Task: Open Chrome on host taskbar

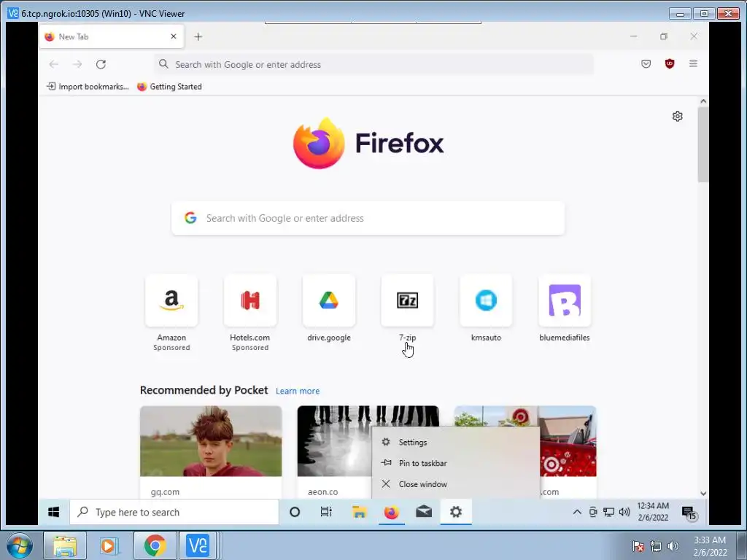Action: [x=155, y=545]
